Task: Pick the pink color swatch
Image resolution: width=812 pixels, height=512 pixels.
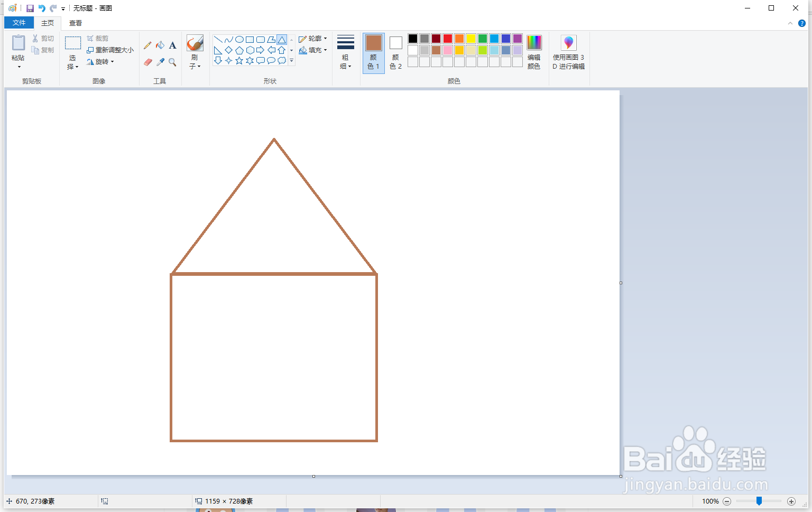Action: pos(448,50)
